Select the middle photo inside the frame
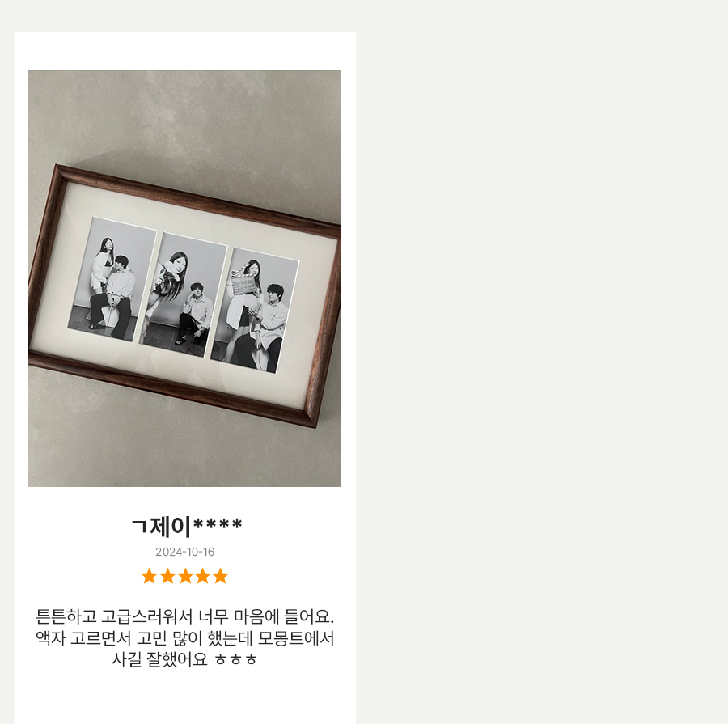This screenshot has height=724, width=728. coord(183,294)
